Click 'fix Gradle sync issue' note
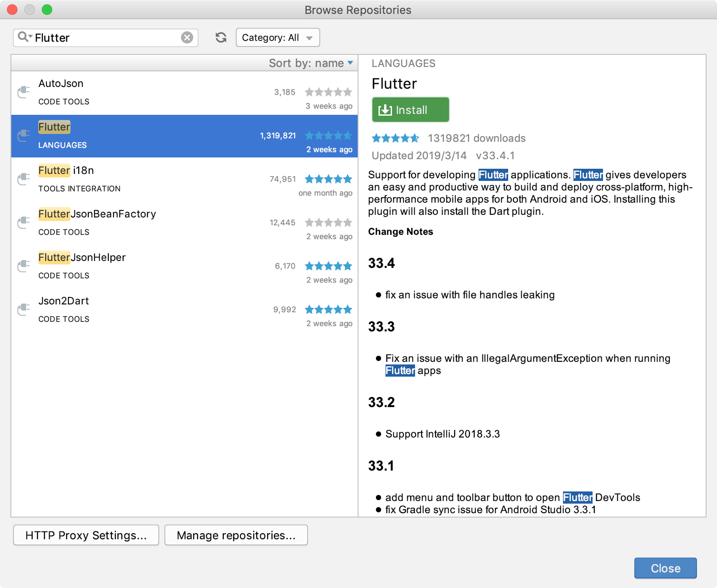This screenshot has width=717, height=588. [490, 510]
